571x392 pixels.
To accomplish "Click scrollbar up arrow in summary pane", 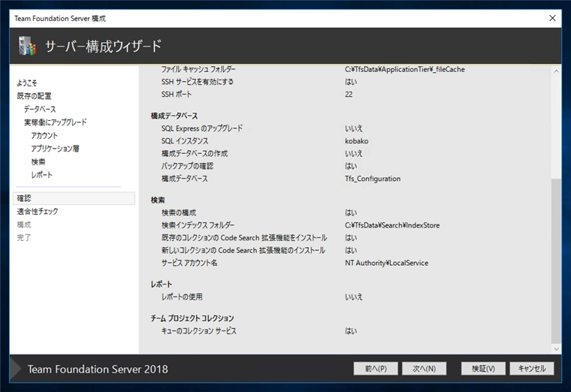I will [556, 71].
